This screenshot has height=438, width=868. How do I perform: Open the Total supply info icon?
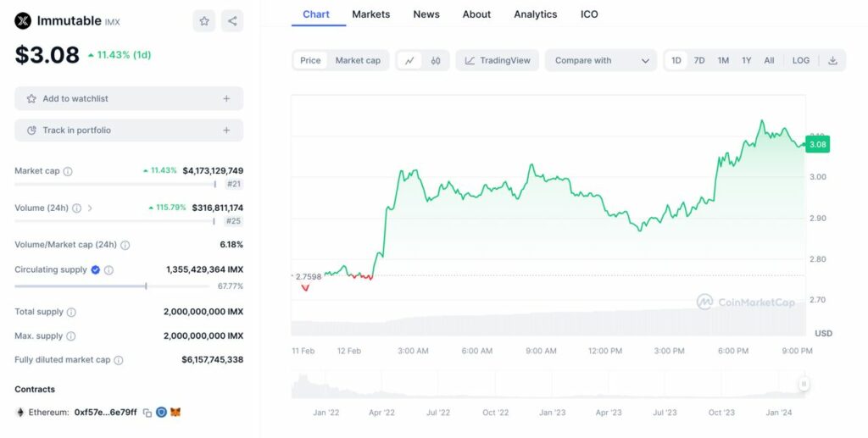[x=71, y=312]
